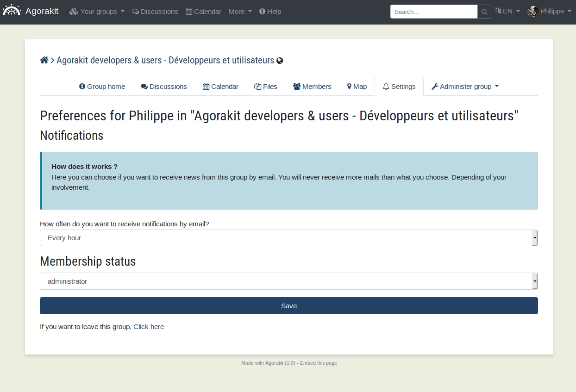This screenshot has height=392, width=576.
Task: Open Help from the top navbar
Action: [270, 12]
